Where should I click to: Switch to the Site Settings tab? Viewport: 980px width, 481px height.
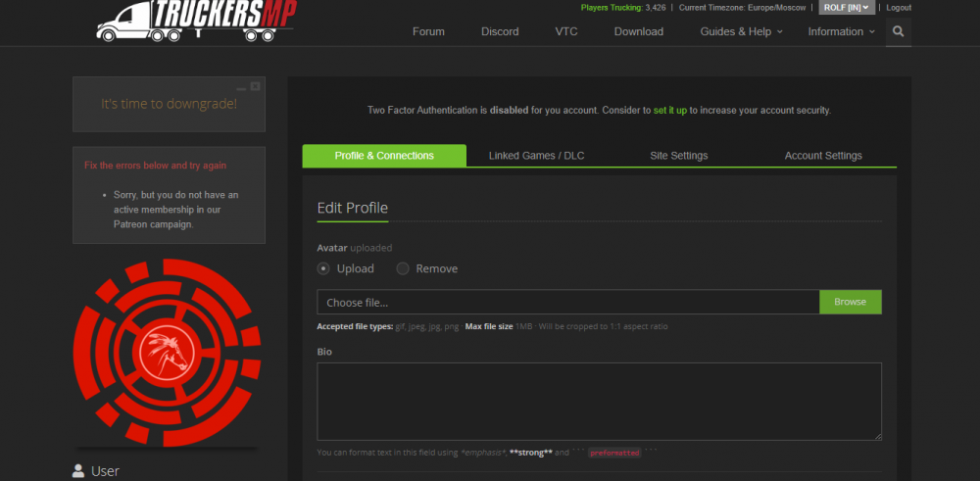[x=678, y=156]
